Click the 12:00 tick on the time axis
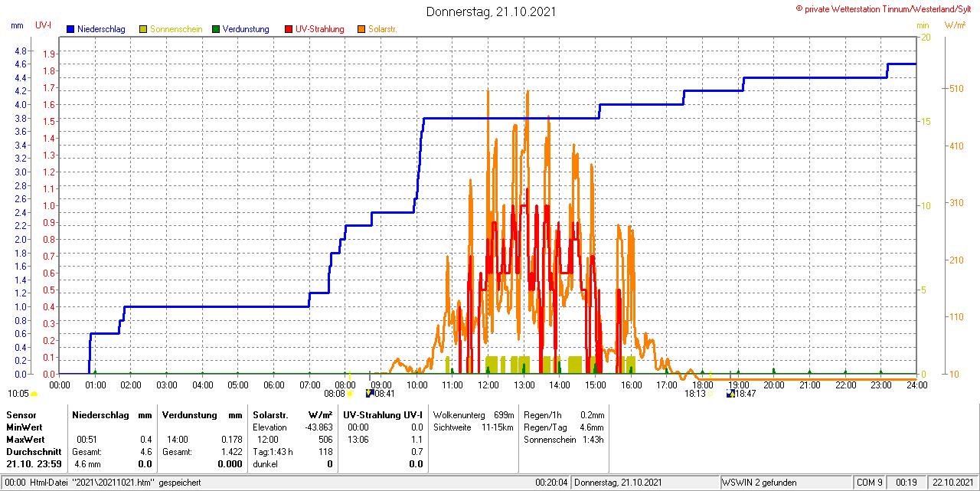 pos(488,385)
